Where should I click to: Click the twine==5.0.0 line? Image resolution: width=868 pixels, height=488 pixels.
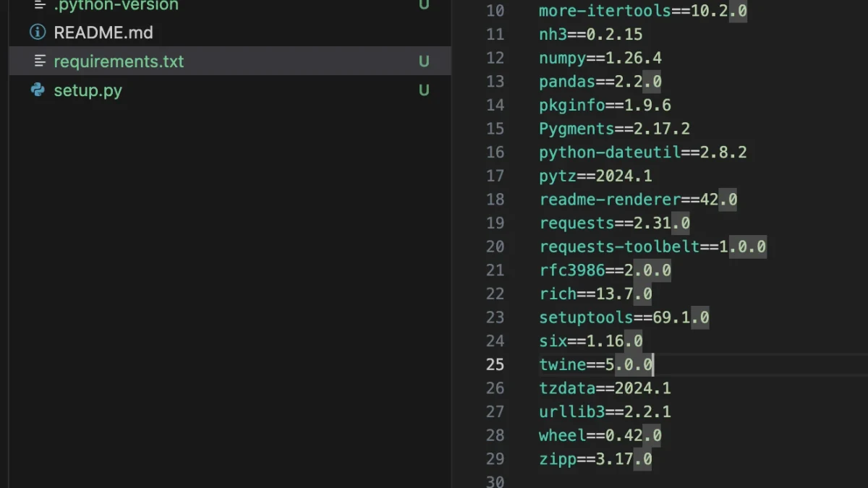coord(595,364)
